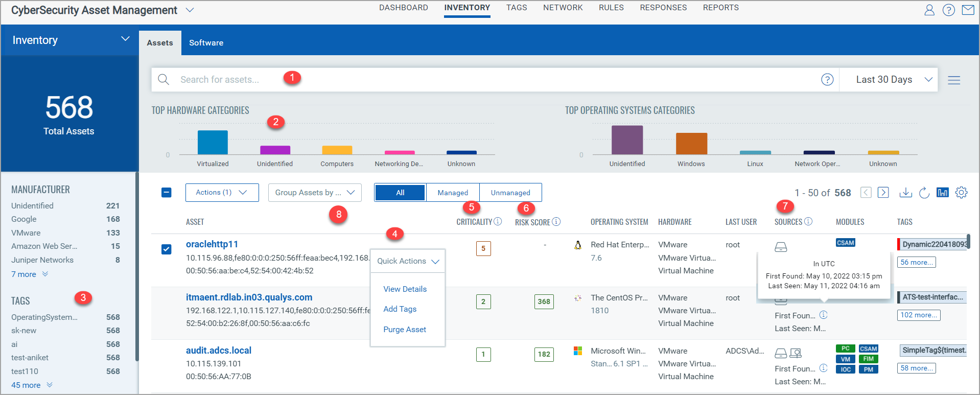This screenshot has width=980, height=395.
Task: Click first source icon for audit.adcs.local
Action: click(x=781, y=353)
